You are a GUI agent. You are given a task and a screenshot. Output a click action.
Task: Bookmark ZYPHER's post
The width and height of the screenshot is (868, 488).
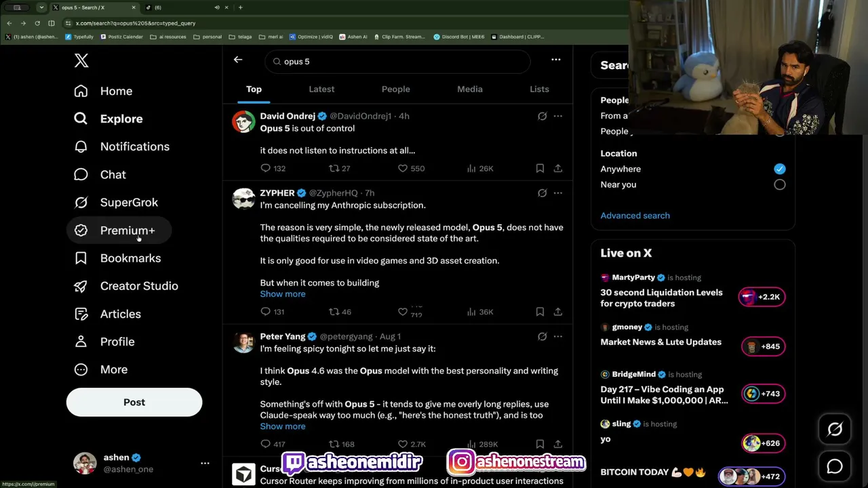[x=540, y=312]
